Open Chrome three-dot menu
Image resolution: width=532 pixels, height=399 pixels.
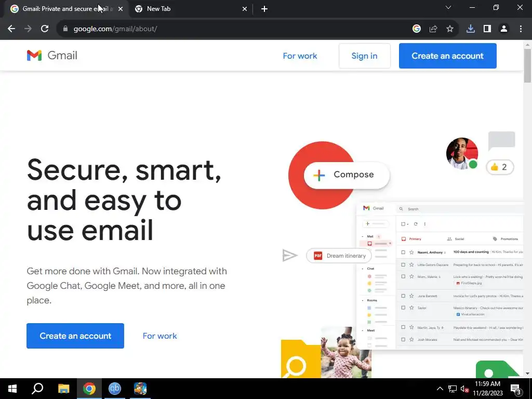[x=521, y=29]
